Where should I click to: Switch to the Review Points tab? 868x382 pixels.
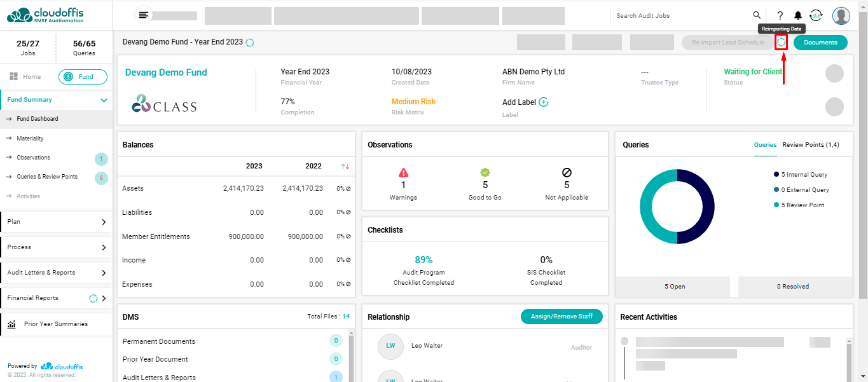(x=810, y=145)
